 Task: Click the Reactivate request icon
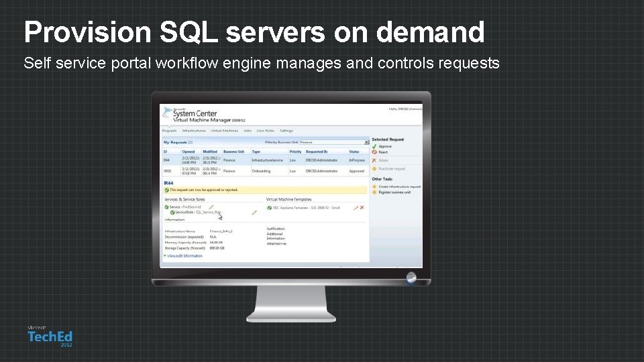pos(374,169)
